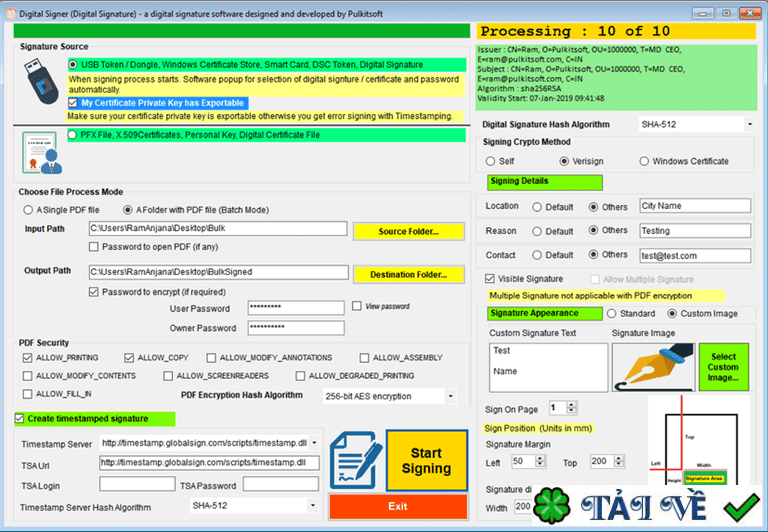The image size is (768, 532).
Task: Click the TSA Url field
Action: tap(209, 463)
